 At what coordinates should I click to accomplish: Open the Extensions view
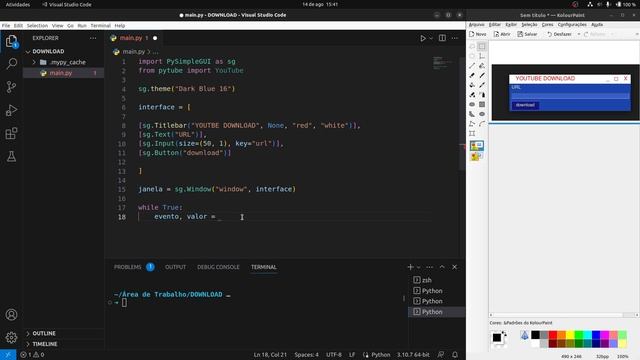pyautogui.click(x=11, y=133)
